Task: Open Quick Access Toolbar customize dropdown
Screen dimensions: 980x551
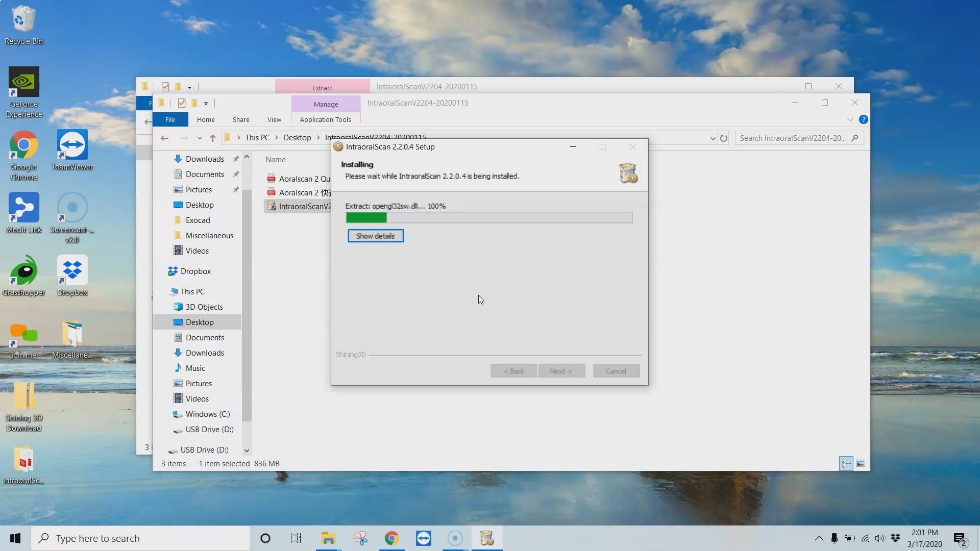Action: pos(206,103)
